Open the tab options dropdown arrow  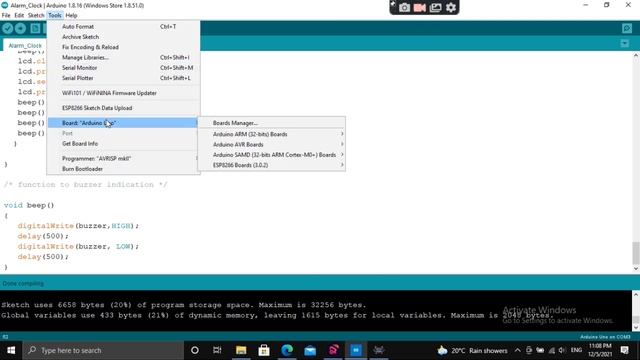(624, 43)
